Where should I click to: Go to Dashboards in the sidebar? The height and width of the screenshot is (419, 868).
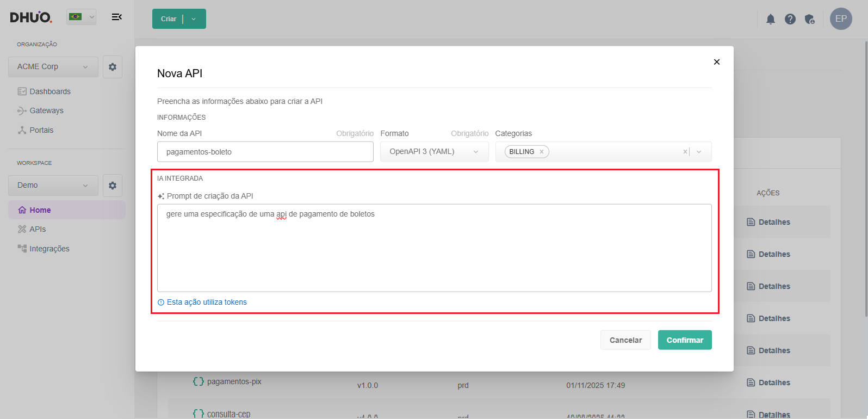point(50,91)
